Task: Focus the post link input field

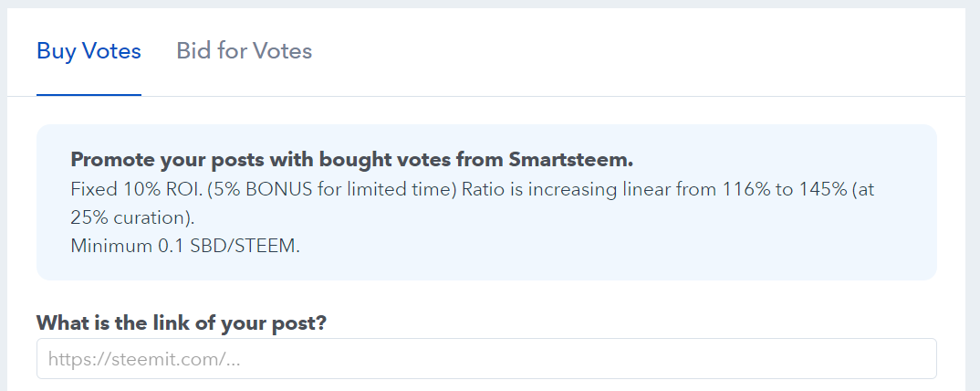Action: [x=486, y=359]
